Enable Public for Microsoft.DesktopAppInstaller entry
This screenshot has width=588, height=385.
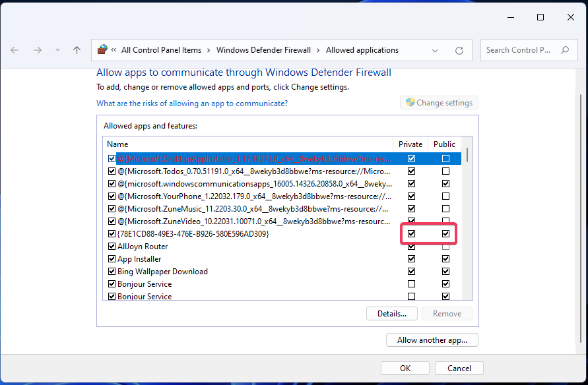tap(446, 159)
